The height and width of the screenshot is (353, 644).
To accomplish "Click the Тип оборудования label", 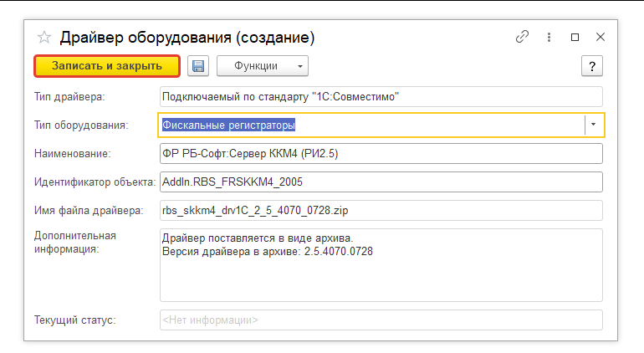I will click(81, 125).
